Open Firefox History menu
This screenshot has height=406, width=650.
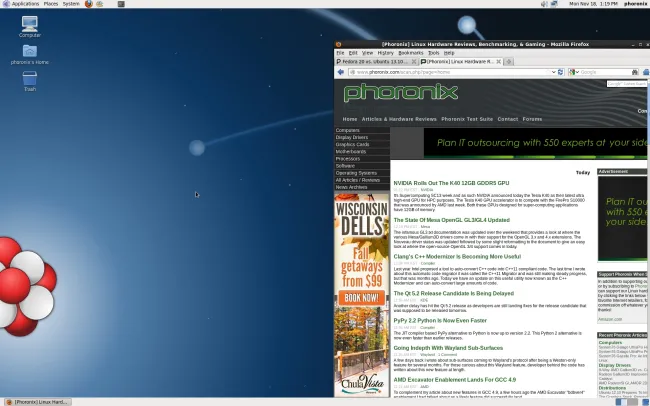[385, 53]
